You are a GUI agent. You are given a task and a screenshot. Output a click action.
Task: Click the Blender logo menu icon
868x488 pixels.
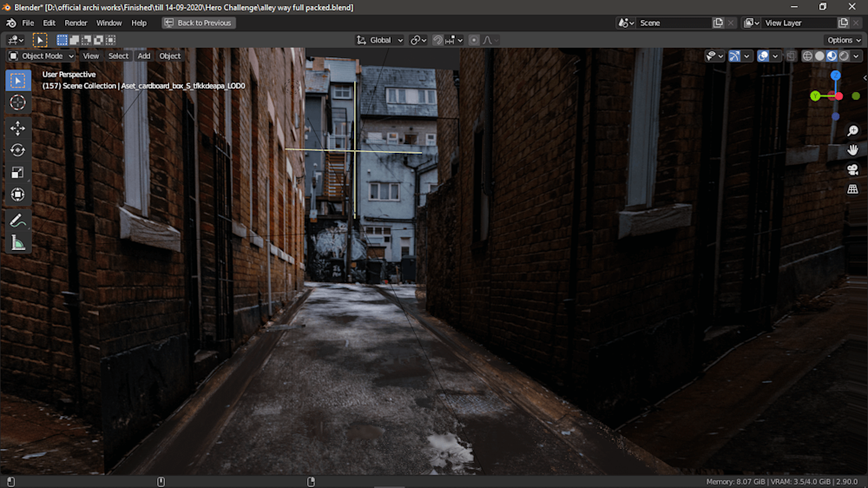tap(11, 23)
